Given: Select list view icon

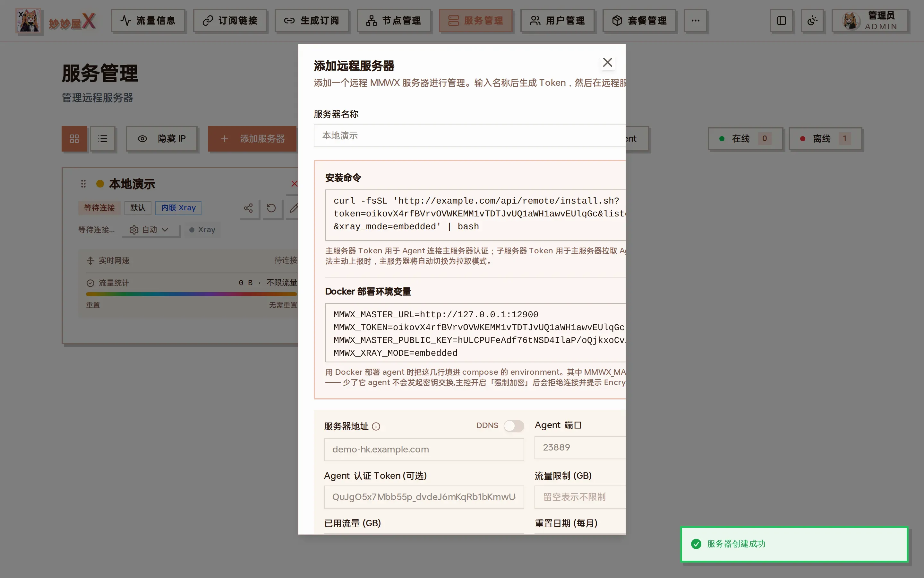Looking at the screenshot, I should (x=102, y=138).
